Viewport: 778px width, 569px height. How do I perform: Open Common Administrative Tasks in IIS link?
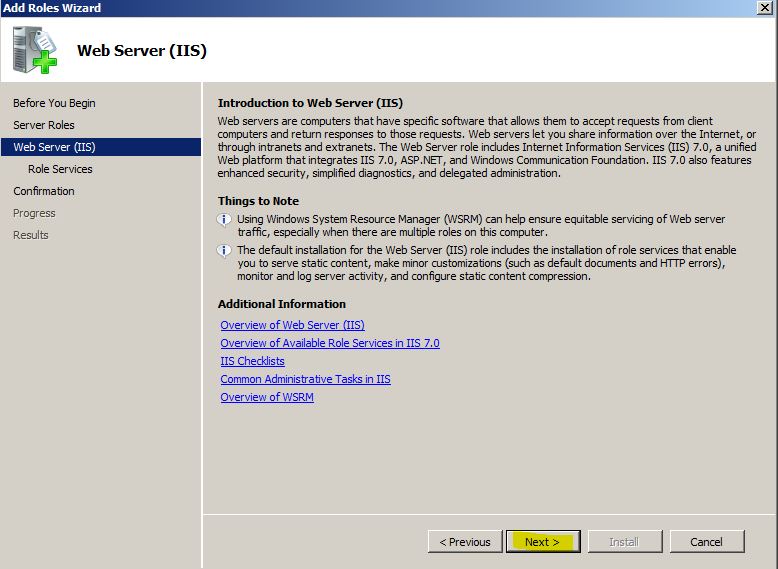[305, 379]
